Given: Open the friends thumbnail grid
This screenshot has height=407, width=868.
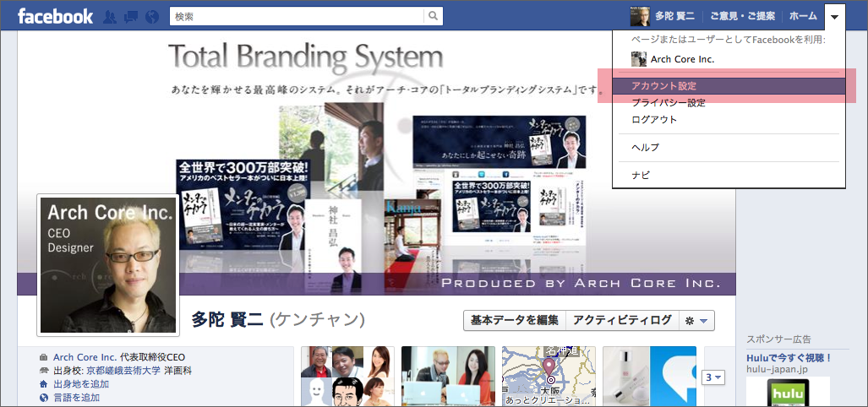Looking at the screenshot, I should [347, 377].
